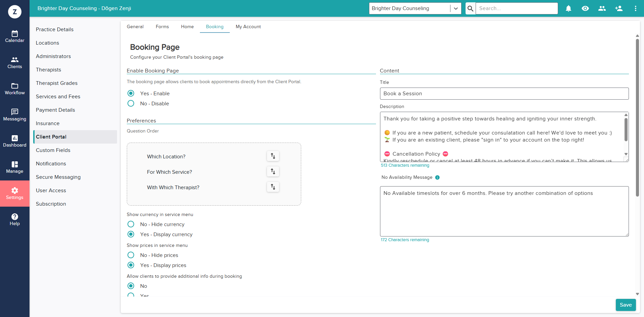Screen dimensions: 644x317
Task: Open the Help section in sidebar
Action: coord(15,219)
